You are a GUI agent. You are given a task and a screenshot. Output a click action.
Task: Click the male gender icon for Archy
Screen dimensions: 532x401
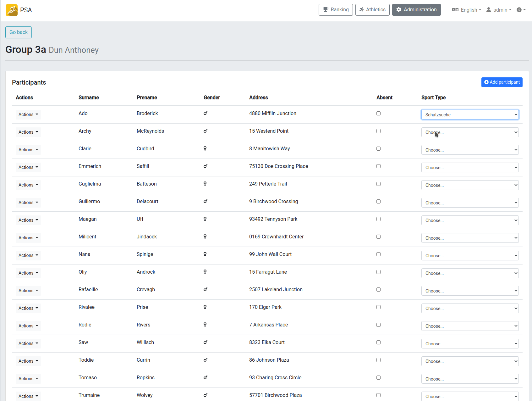(x=205, y=131)
